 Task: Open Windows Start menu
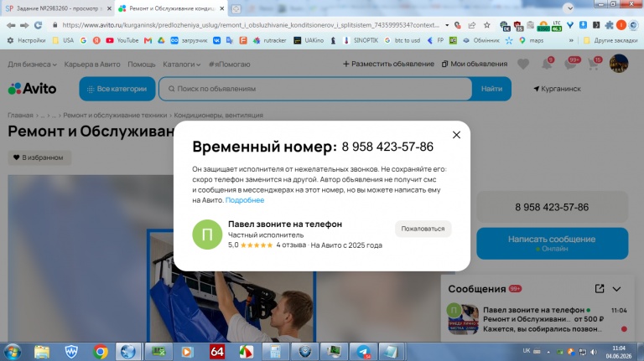(13, 352)
